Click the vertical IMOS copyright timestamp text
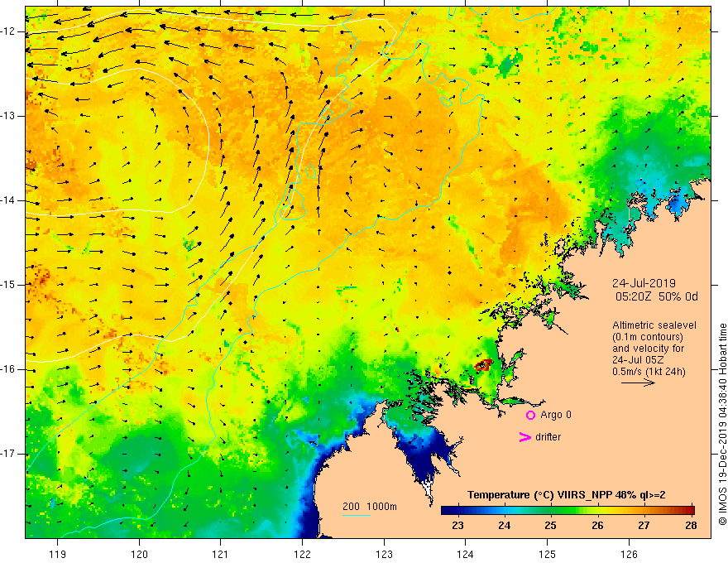Viewport: 728px width, 563px height. 722,425
